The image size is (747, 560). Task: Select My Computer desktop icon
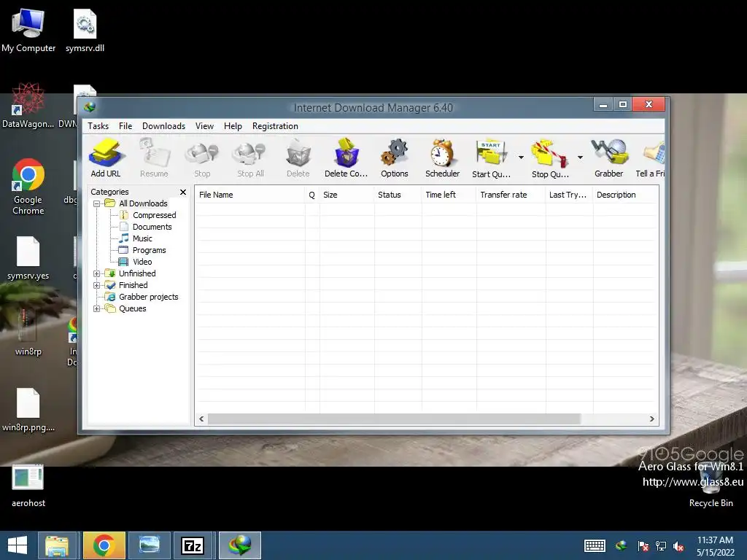coord(28,31)
